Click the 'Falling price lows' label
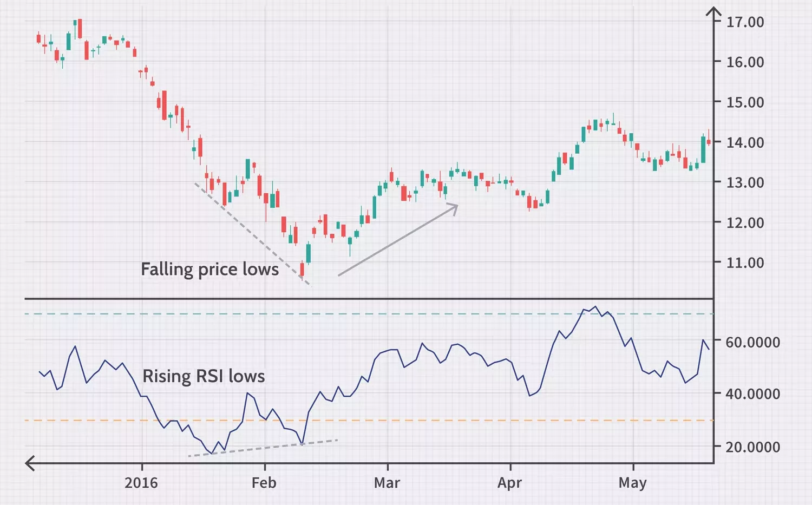 point(210,269)
